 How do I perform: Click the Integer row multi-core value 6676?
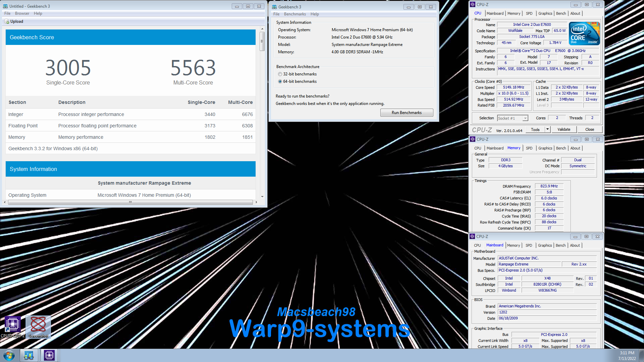point(247,114)
